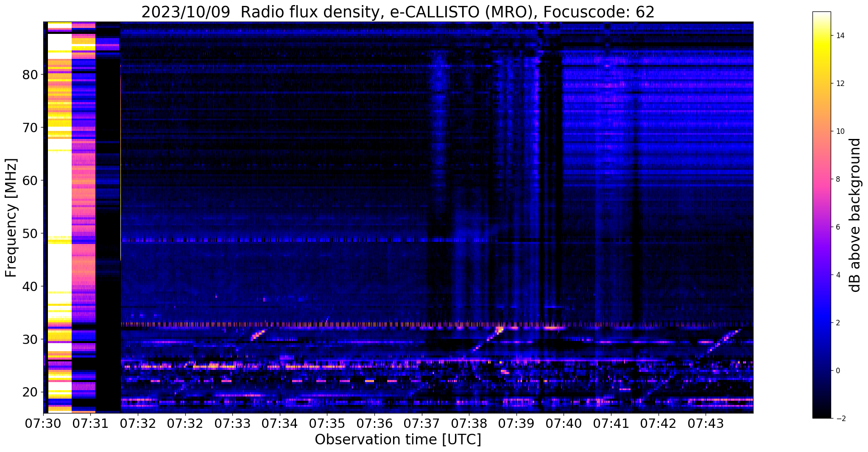Click the frequency tick label 80
The image size is (868, 452).
pos(30,75)
